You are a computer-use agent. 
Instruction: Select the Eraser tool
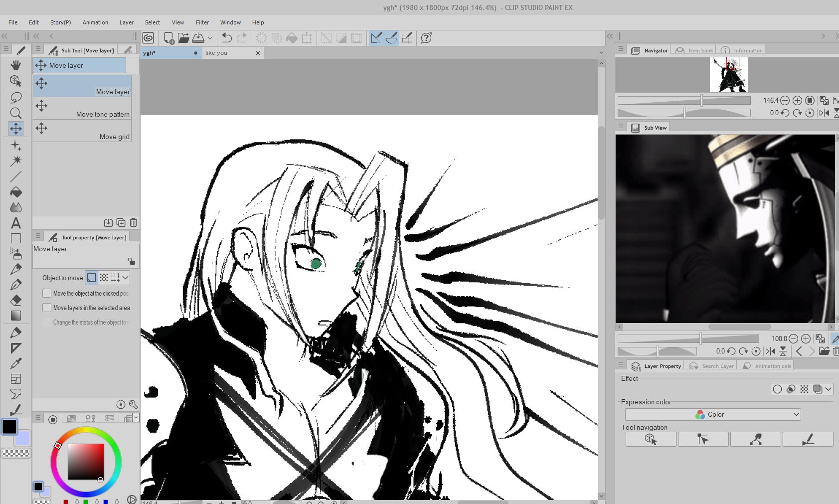(16, 300)
